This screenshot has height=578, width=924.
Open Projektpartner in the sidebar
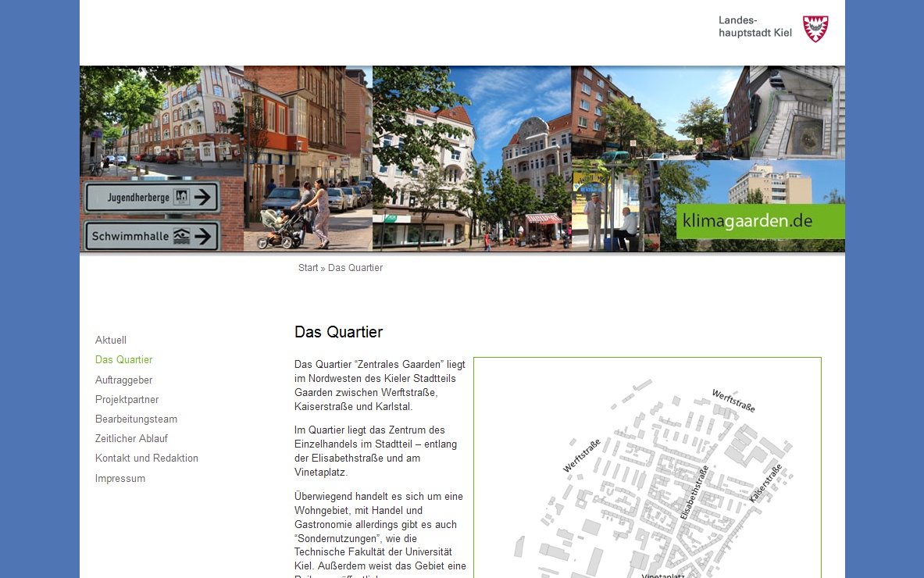click(x=127, y=399)
